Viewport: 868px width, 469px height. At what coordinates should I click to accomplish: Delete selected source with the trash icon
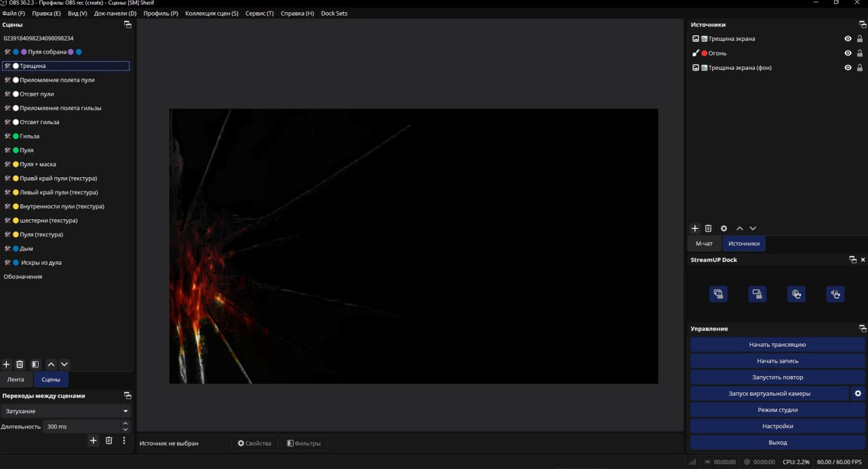[708, 229]
